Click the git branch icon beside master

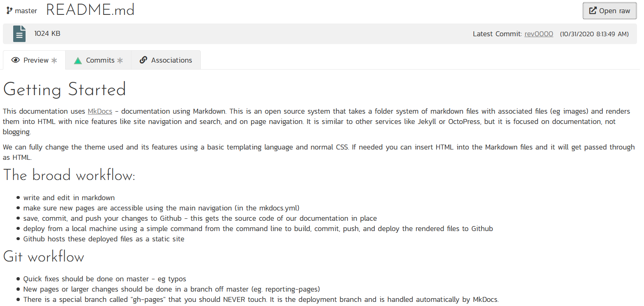[9, 11]
